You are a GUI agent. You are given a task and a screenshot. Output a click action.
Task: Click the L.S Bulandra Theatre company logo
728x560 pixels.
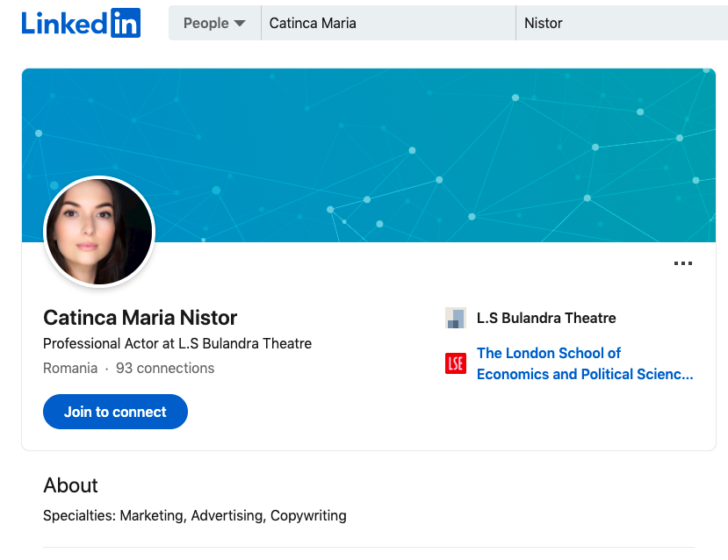point(456,318)
